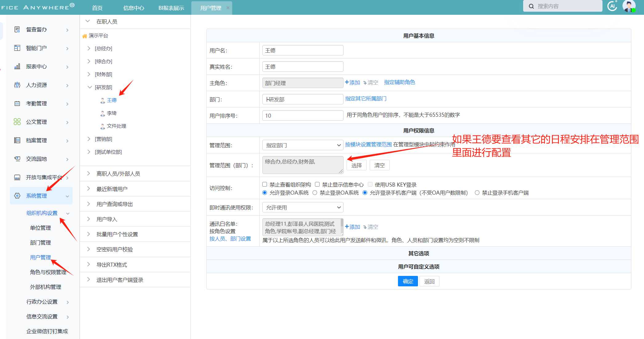Open the 管理范围 dropdown
The width and height of the screenshot is (644, 339).
coord(303,145)
